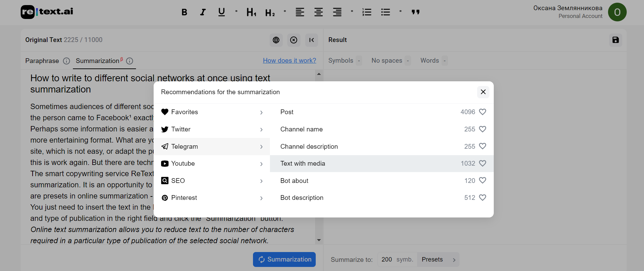Save the result with the disk icon

616,40
